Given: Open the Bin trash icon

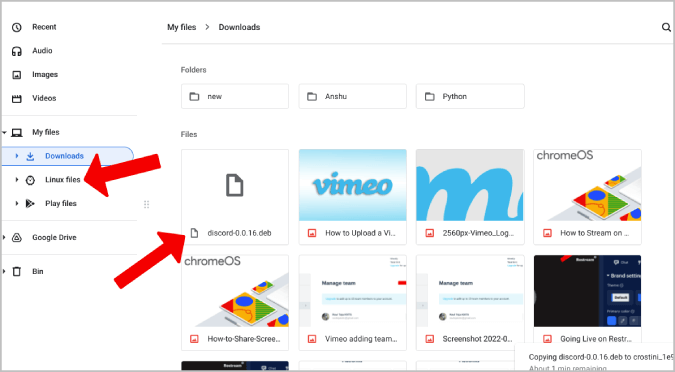Looking at the screenshot, I should click(x=17, y=272).
